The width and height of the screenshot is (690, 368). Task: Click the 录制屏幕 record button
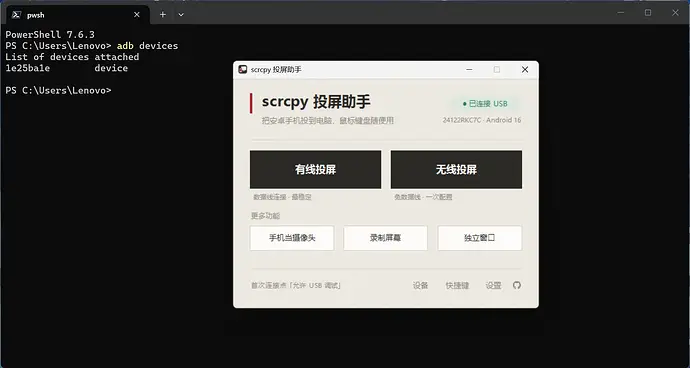coord(385,238)
